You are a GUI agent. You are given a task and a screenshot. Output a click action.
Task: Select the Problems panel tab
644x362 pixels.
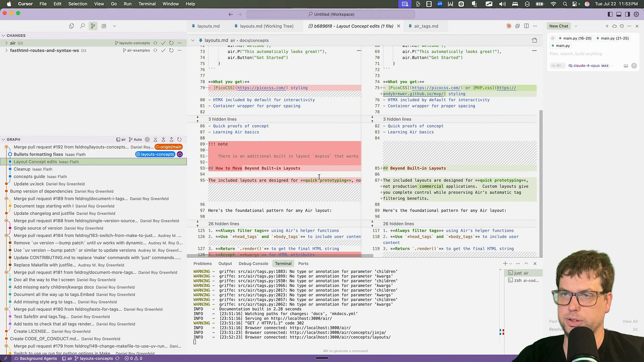(x=202, y=263)
